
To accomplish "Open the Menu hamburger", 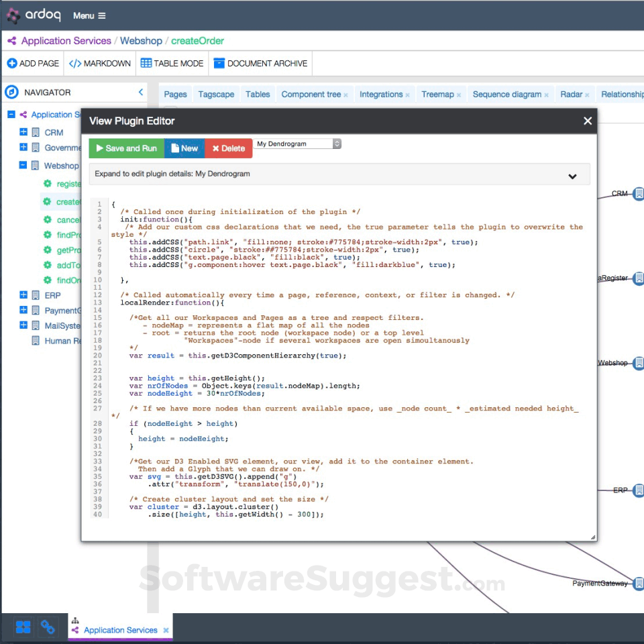I will 89,15.
